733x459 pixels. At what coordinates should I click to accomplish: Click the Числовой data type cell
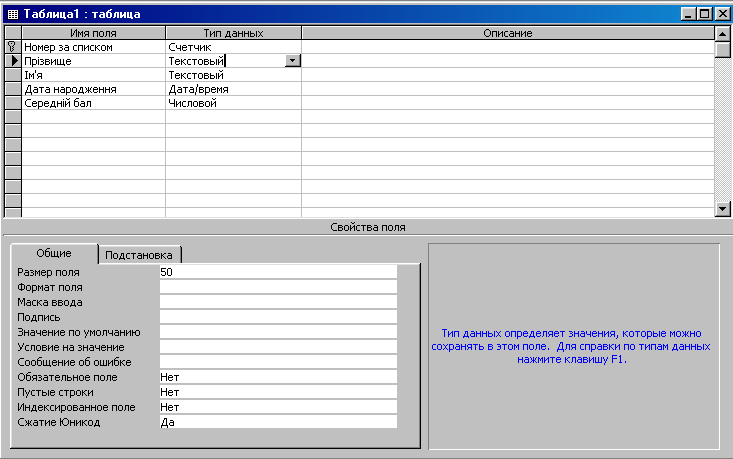tap(233, 103)
